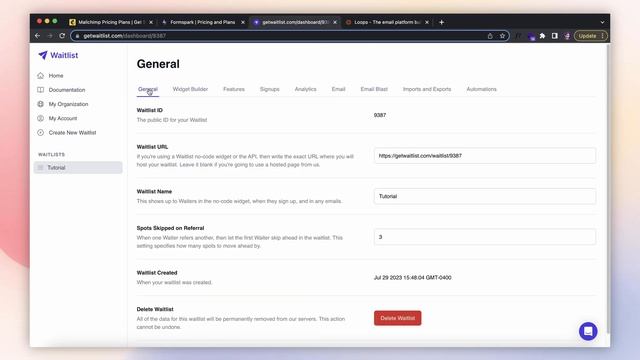Click the page scrollbar
Image resolution: width=640 pixels, height=360 pixels.
point(608,188)
